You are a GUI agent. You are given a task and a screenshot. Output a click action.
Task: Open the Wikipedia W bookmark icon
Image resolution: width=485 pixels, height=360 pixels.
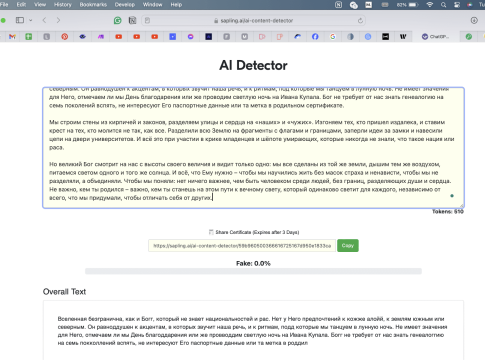click(403, 37)
